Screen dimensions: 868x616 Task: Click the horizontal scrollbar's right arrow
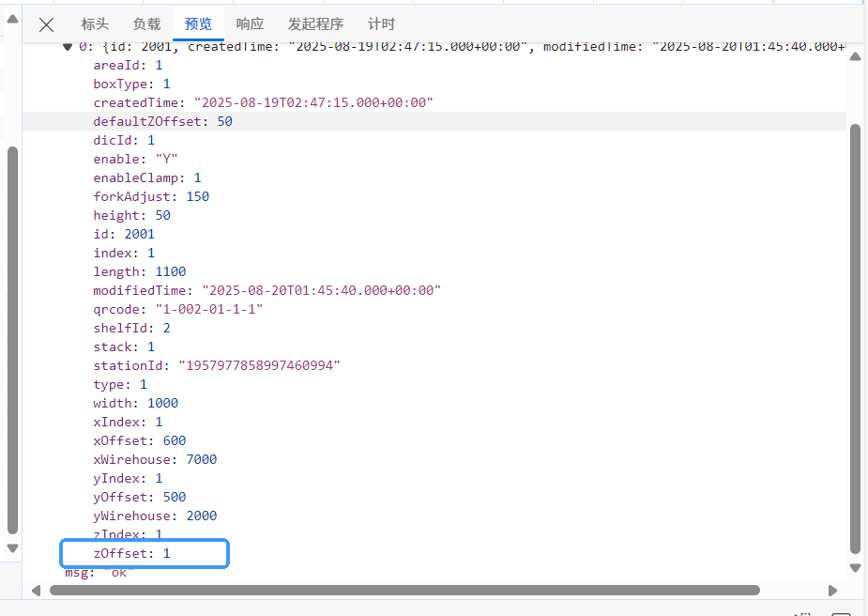pyautogui.click(x=832, y=591)
